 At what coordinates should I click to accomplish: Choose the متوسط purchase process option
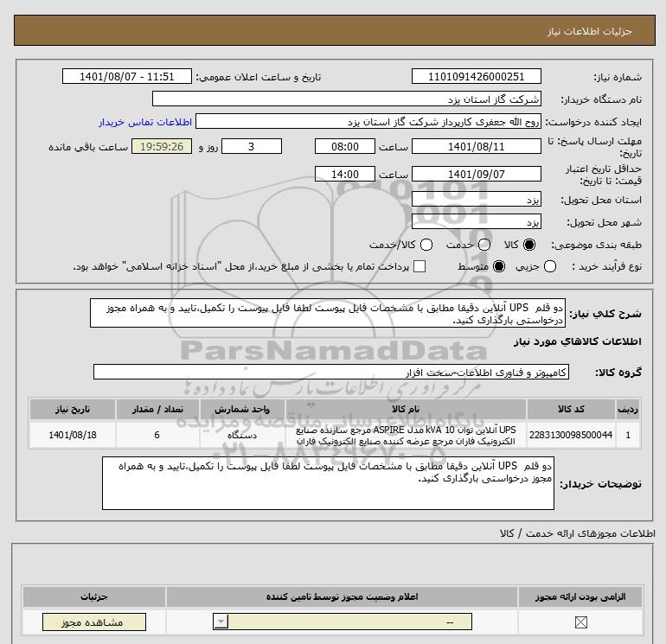point(499,266)
